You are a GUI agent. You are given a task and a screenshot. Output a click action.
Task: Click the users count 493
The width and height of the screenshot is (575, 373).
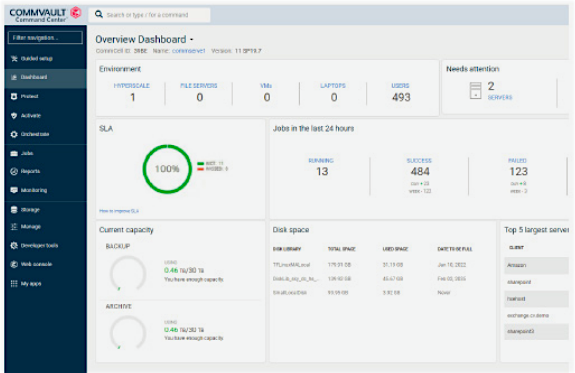point(401,97)
